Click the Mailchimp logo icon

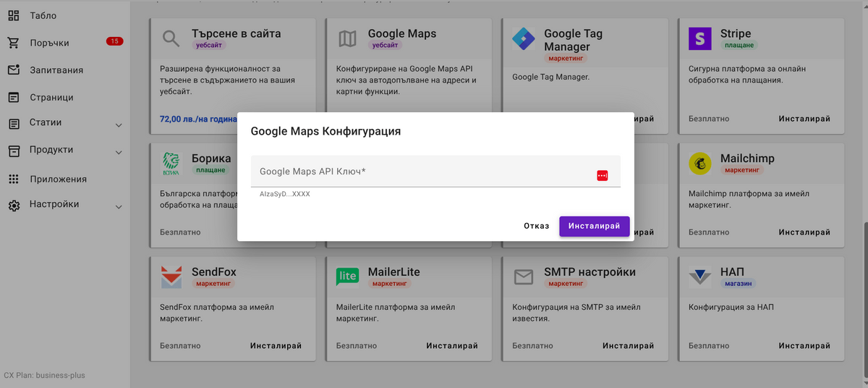pyautogui.click(x=699, y=164)
